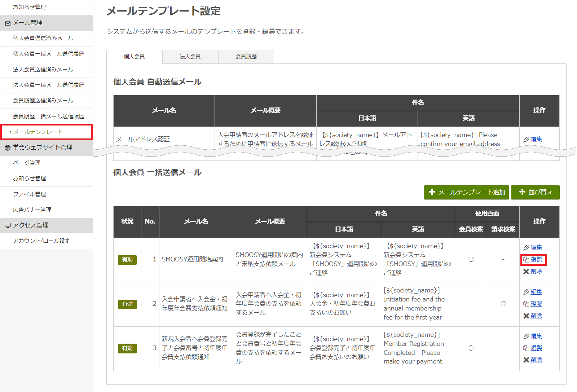This screenshot has height=392, width=577.
Task: Click the 並び替え button
Action: [535, 192]
